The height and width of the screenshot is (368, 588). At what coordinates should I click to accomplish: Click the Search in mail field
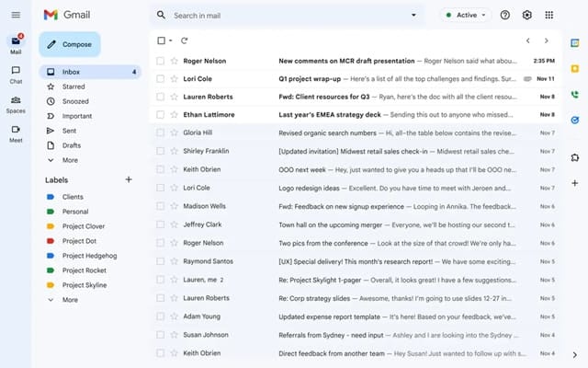pyautogui.click(x=285, y=15)
